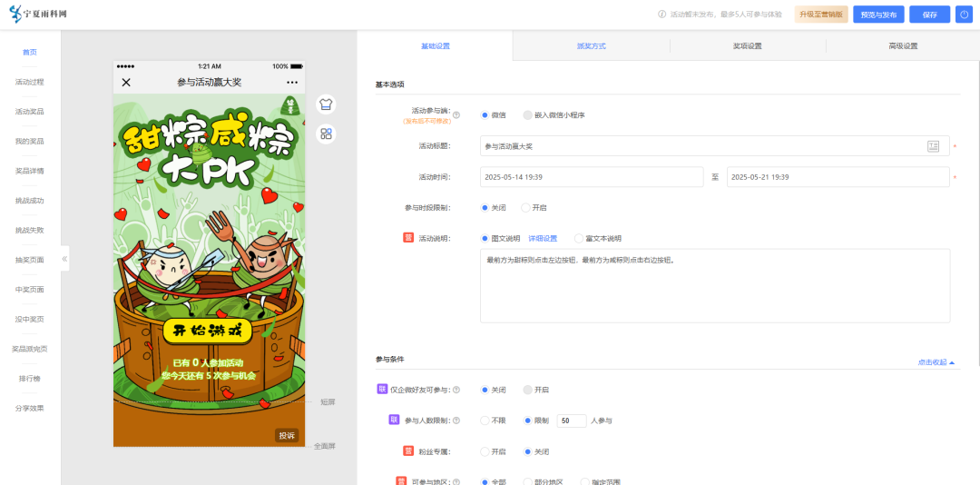
Task: Click the help icon next to 仅企微好友可参与
Action: point(456,390)
